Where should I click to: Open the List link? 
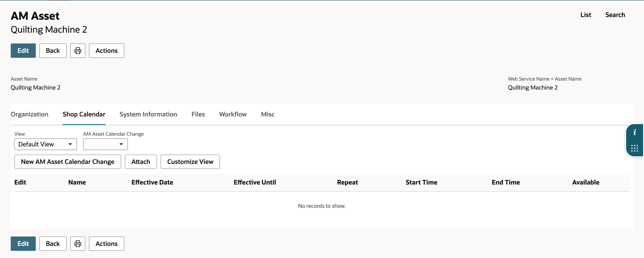point(585,15)
